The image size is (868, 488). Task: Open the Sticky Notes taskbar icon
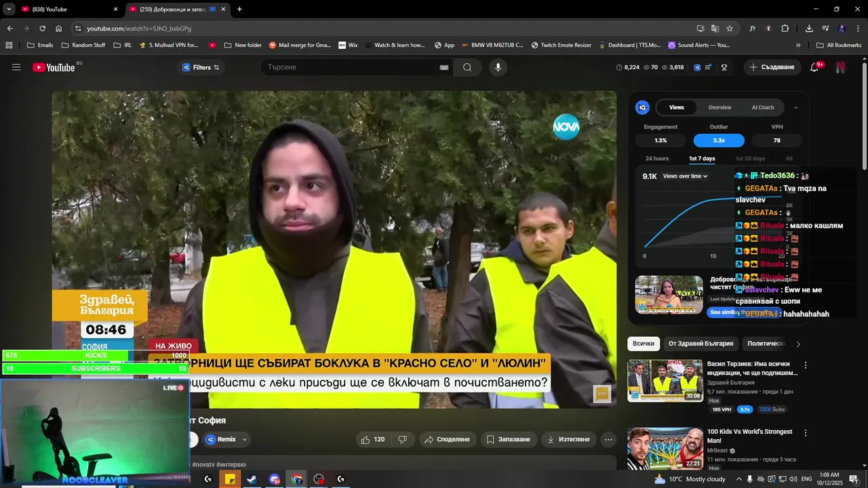click(230, 479)
